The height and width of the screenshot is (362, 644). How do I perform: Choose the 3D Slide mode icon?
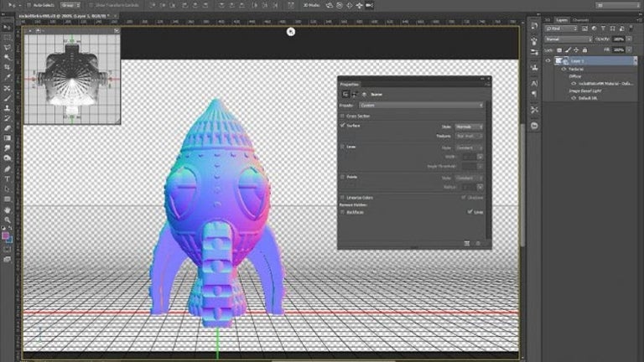[x=360, y=5]
